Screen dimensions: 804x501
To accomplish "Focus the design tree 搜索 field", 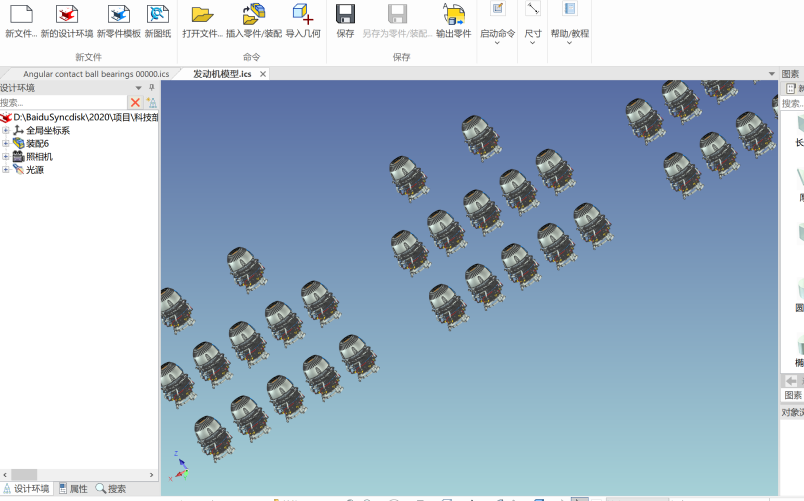I will pos(63,103).
